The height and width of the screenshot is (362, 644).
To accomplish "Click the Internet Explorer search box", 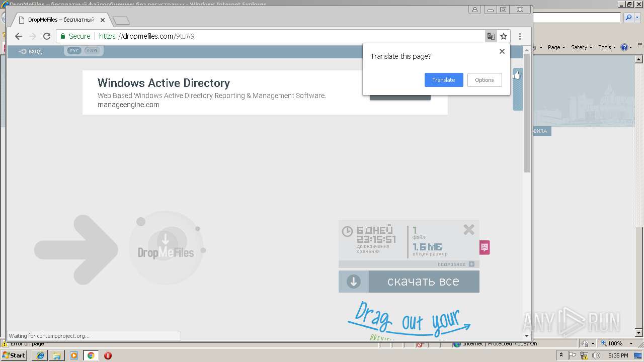I will [577, 18].
